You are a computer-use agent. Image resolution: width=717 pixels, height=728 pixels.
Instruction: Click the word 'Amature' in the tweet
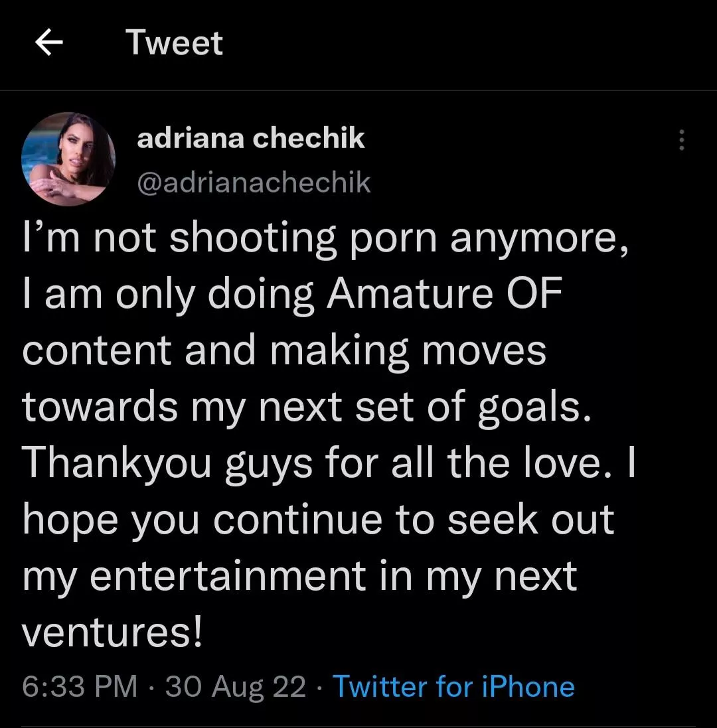(401, 295)
